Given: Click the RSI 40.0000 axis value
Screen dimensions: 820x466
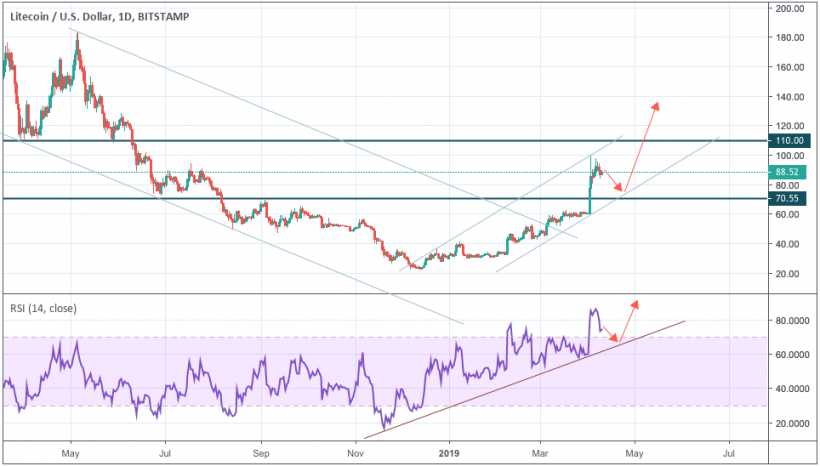Looking at the screenshot, I should [x=792, y=389].
